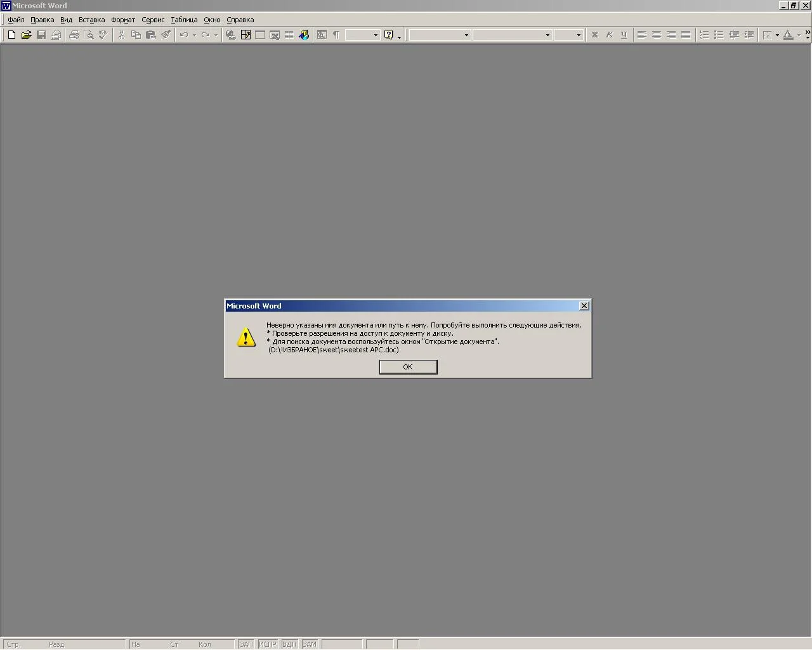The image size is (812, 650).
Task: Open a document via the folder icon
Action: coord(26,35)
